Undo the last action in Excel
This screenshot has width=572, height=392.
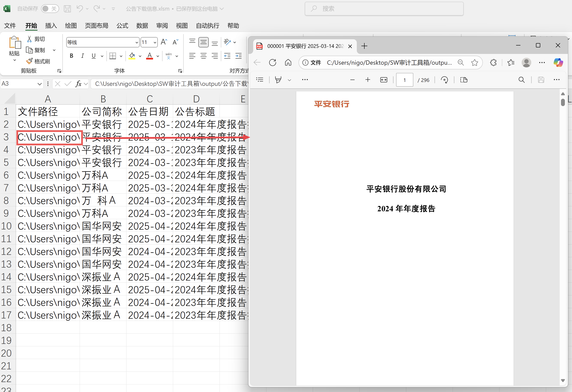click(79, 9)
